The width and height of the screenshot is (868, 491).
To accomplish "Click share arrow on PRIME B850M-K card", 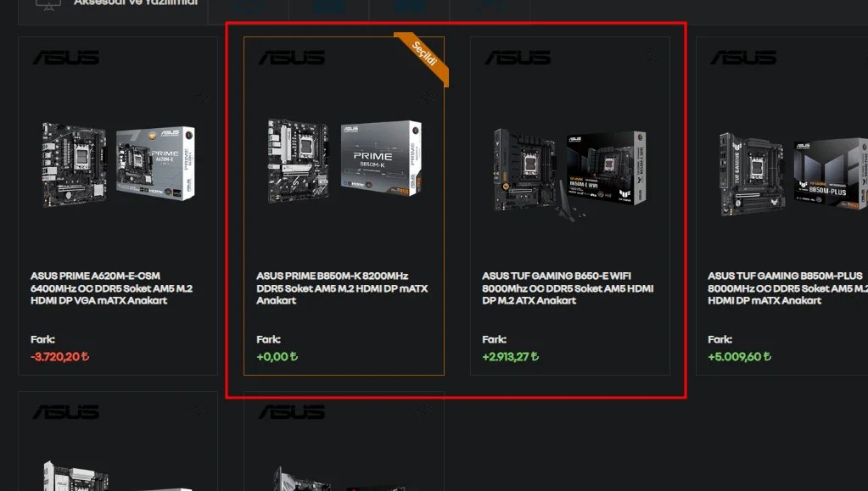I will click(x=426, y=98).
